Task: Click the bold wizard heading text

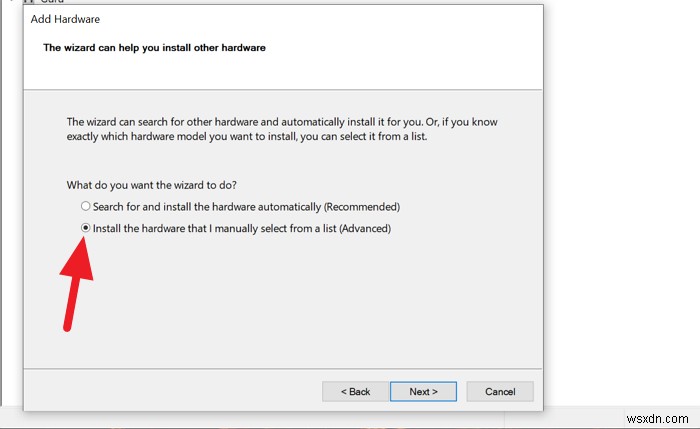Action: [x=154, y=48]
